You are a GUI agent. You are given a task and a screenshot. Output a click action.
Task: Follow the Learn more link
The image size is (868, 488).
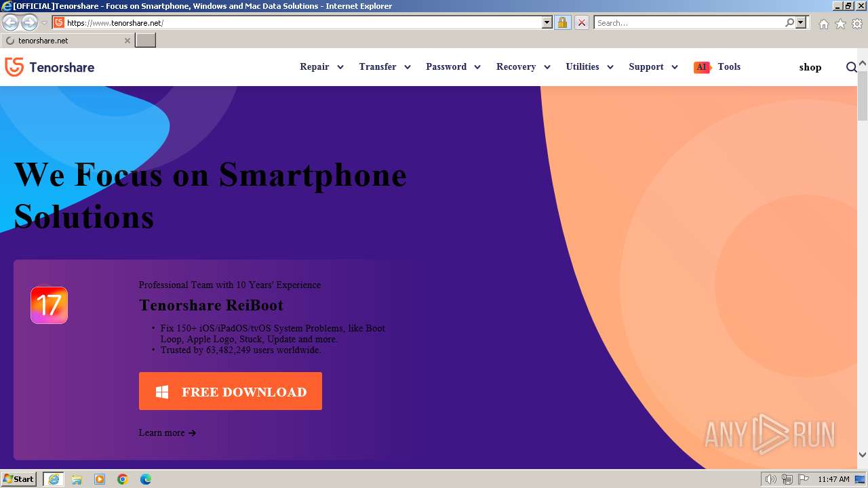pos(167,432)
